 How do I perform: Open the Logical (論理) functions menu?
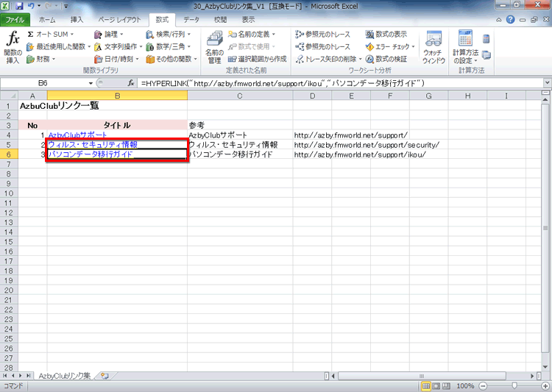(x=108, y=35)
